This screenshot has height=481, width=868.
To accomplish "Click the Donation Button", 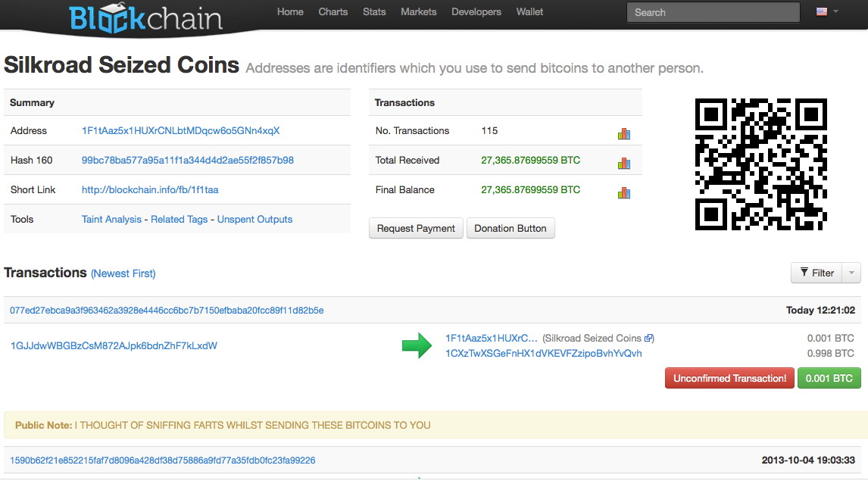I will [x=510, y=227].
